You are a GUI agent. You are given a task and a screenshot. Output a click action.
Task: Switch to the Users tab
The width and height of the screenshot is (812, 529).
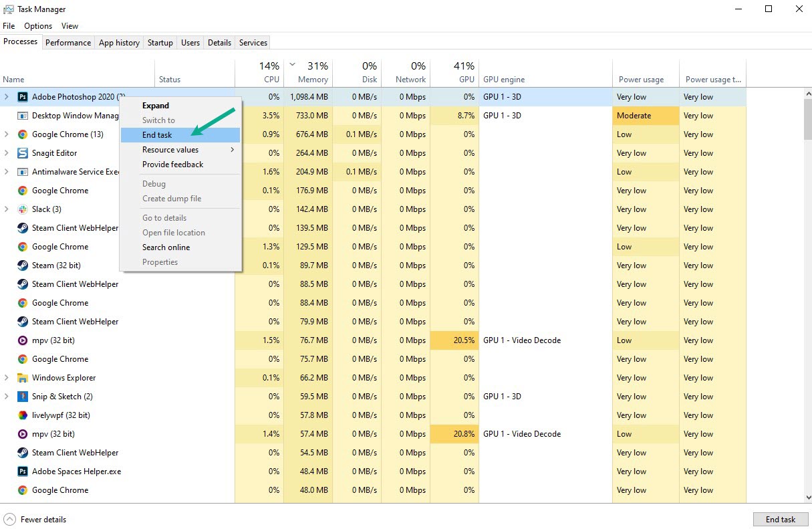click(190, 43)
